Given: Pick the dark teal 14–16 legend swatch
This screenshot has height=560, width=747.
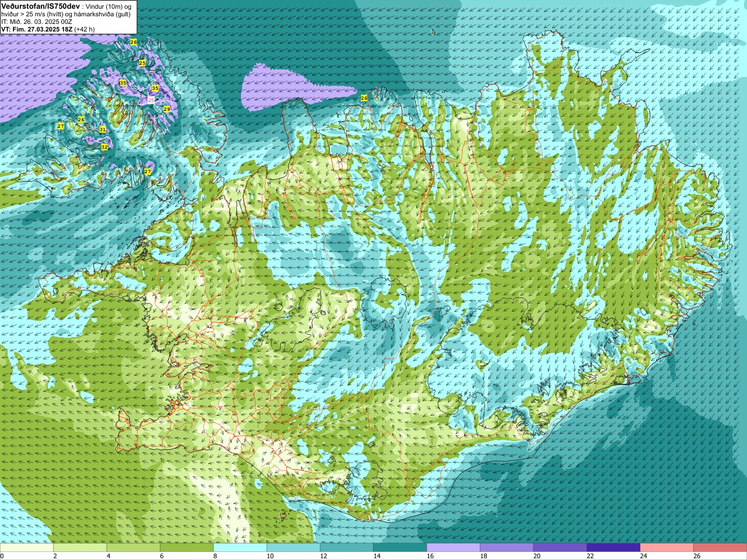Looking at the screenshot, I should [400, 548].
